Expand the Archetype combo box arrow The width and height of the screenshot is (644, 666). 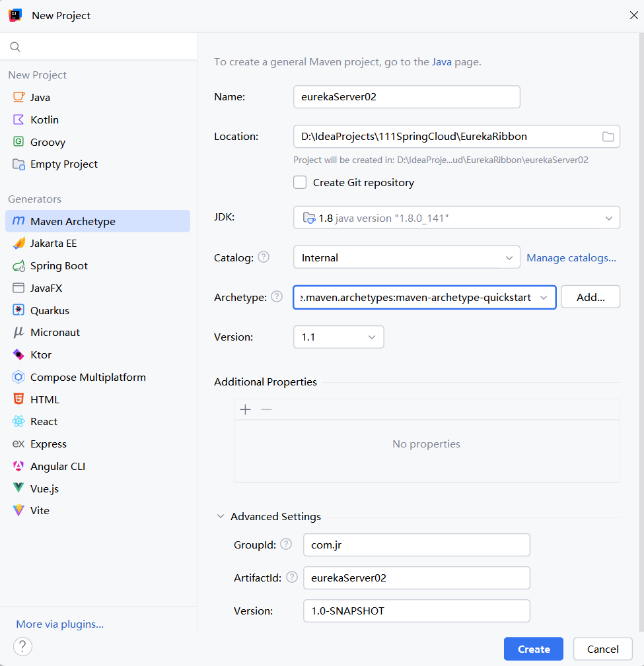(x=544, y=297)
